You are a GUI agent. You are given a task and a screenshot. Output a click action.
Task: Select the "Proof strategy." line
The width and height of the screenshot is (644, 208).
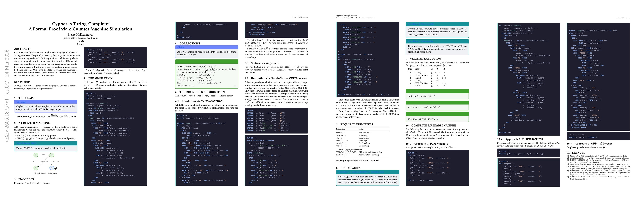click(x=47, y=116)
